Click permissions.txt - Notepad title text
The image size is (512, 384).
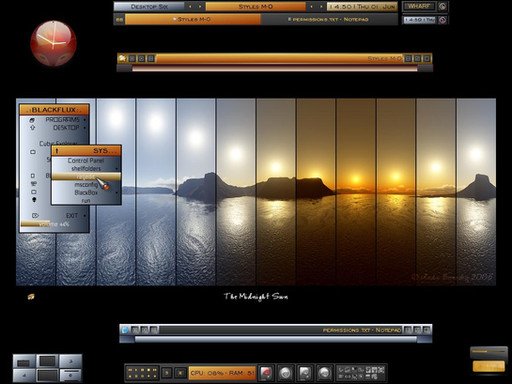(x=362, y=330)
